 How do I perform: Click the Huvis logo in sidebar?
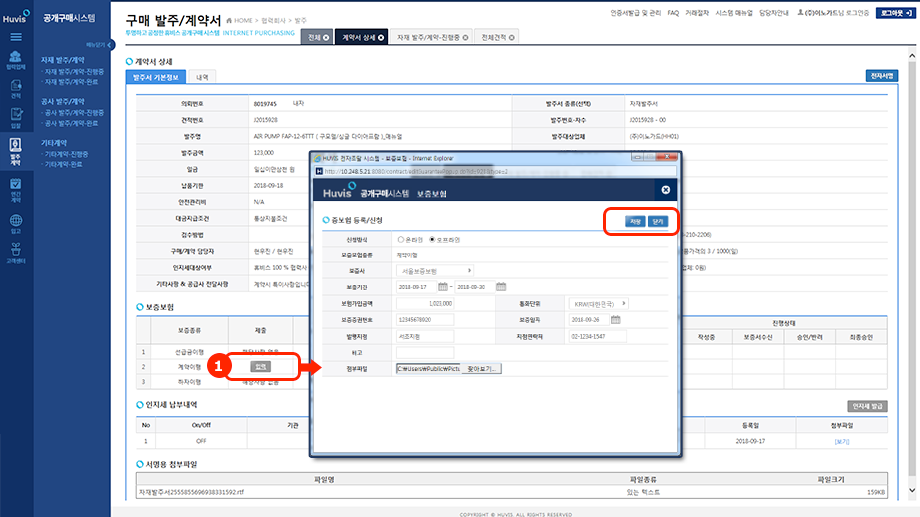pos(16,16)
